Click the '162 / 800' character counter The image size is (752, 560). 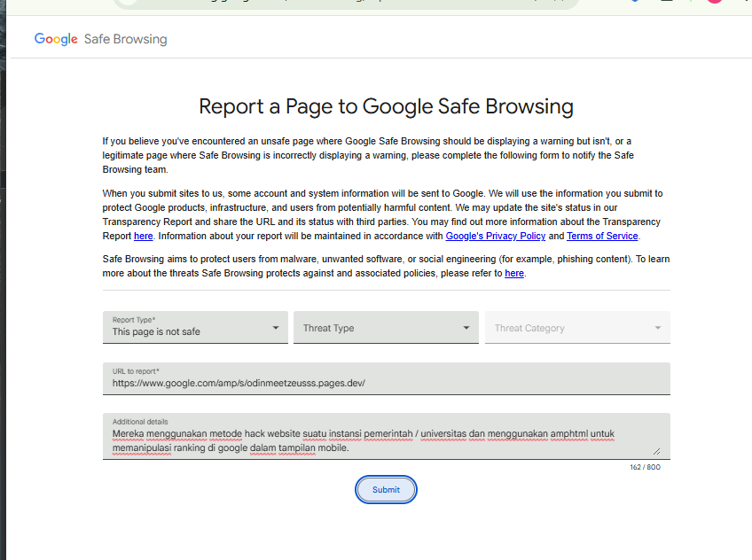point(645,467)
